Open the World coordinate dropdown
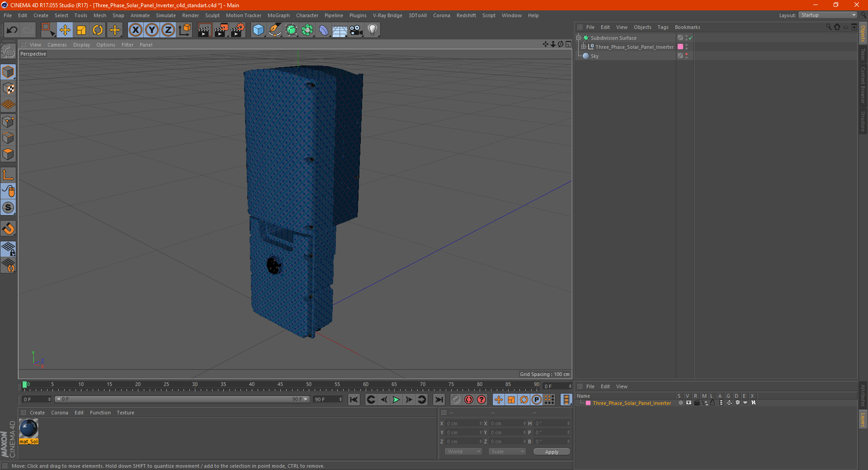This screenshot has width=868, height=470. [463, 451]
